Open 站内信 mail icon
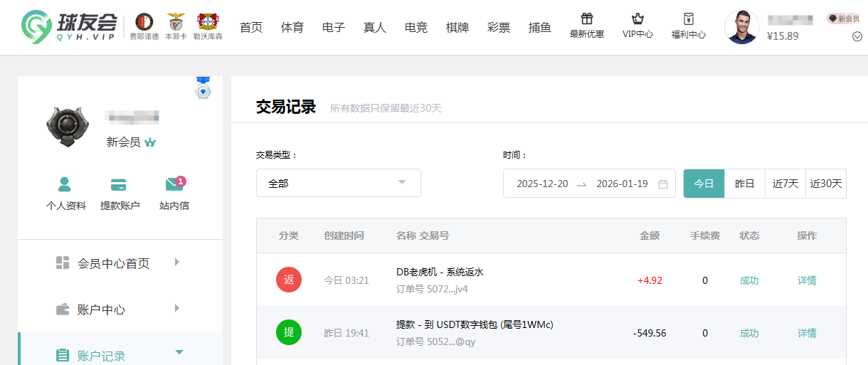This screenshot has width=868, height=365. (175, 184)
